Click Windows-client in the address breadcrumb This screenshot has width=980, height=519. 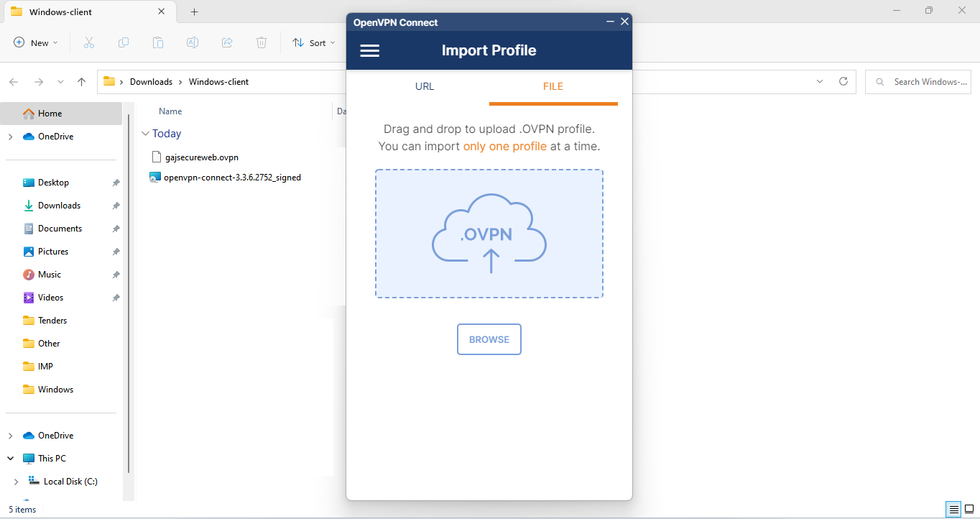tap(218, 82)
